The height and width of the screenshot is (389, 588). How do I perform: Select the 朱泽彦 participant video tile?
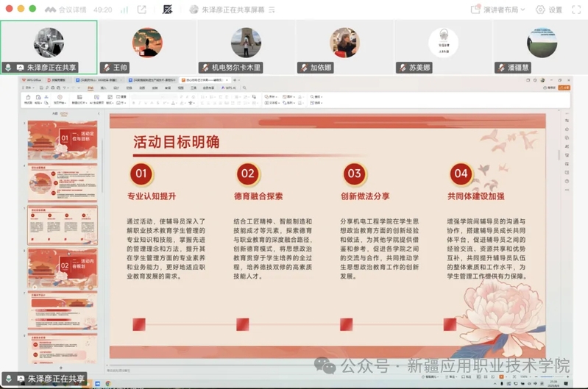point(49,42)
